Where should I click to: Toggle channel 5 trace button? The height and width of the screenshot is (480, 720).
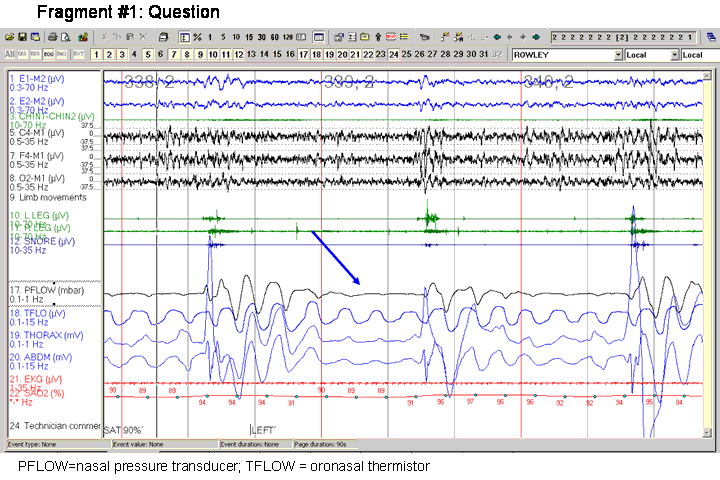point(148,54)
